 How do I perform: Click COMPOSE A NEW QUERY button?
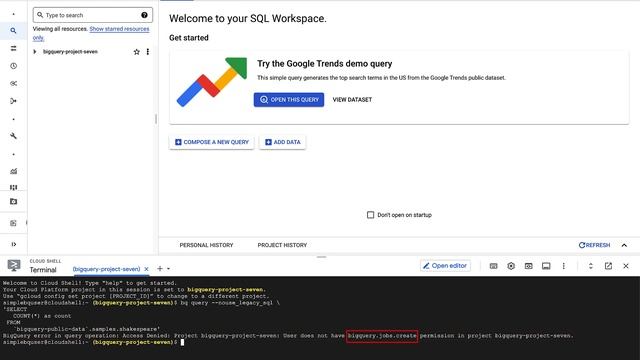pyautogui.click(x=211, y=142)
